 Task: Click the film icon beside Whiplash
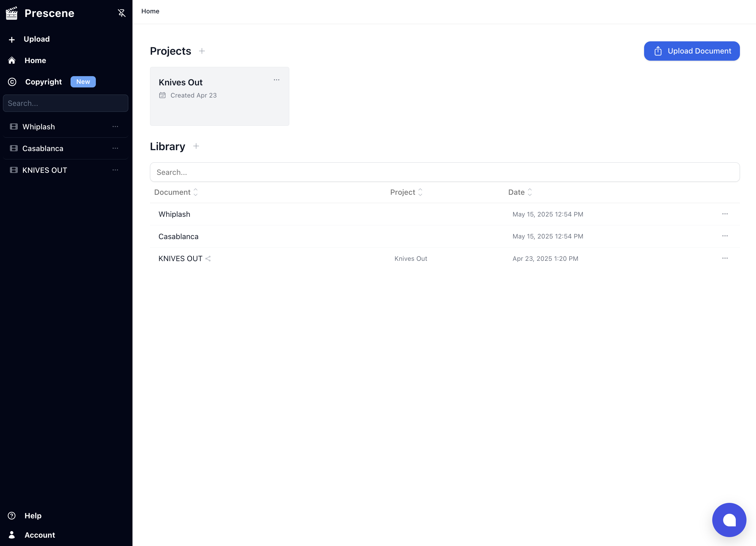click(14, 127)
